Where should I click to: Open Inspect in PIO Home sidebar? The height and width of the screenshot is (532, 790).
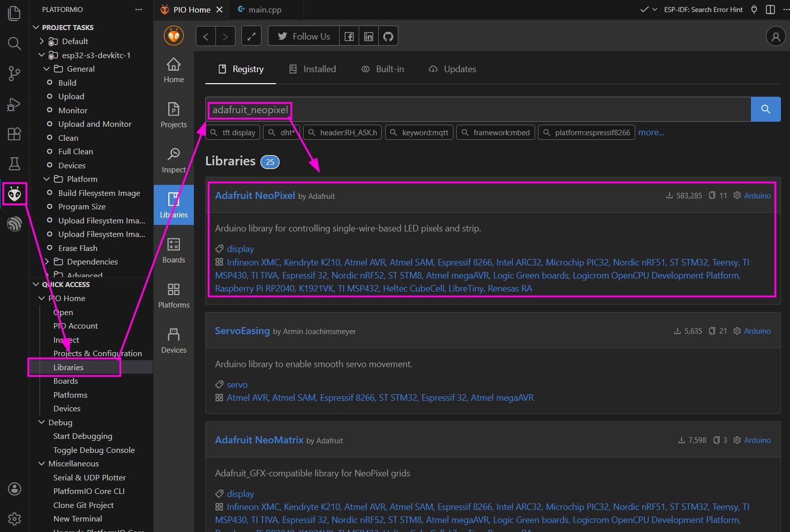(x=173, y=160)
